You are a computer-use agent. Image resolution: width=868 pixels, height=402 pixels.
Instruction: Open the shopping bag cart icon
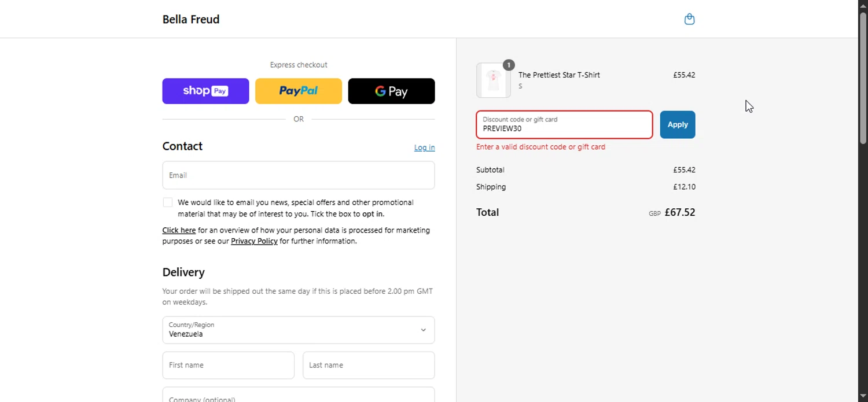point(689,19)
